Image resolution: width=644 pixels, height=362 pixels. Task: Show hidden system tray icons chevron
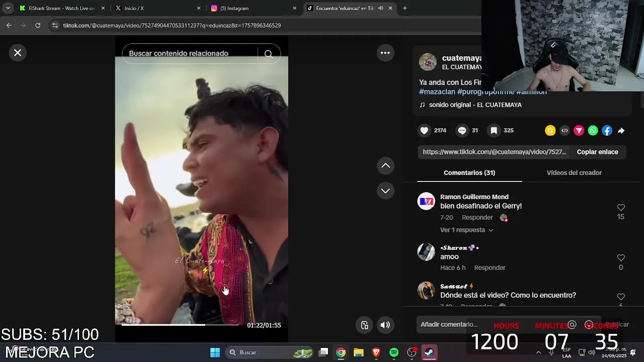538,352
